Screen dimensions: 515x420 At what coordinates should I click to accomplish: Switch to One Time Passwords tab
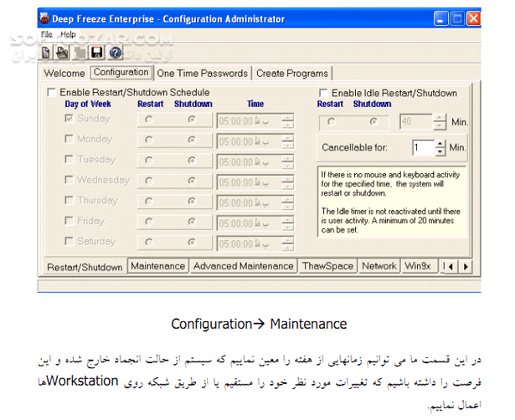point(203,74)
